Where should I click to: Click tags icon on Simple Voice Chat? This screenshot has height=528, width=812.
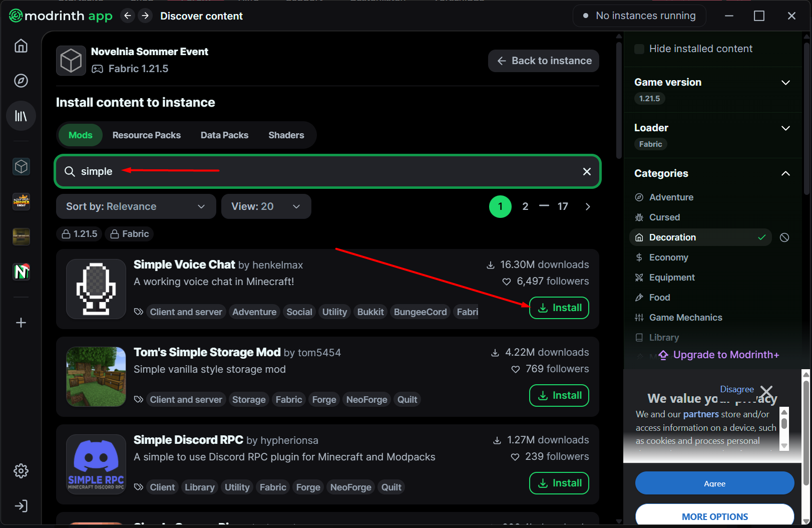[139, 312]
